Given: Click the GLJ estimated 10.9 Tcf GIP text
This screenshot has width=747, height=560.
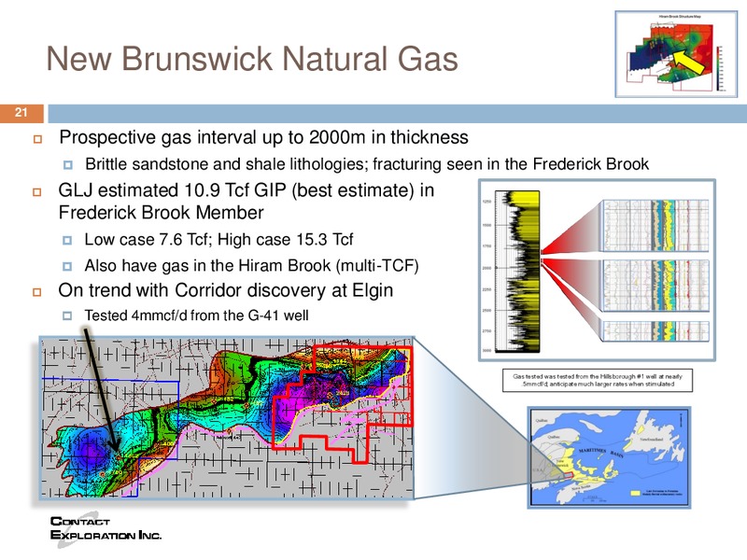Looking at the screenshot, I should click(x=246, y=190).
